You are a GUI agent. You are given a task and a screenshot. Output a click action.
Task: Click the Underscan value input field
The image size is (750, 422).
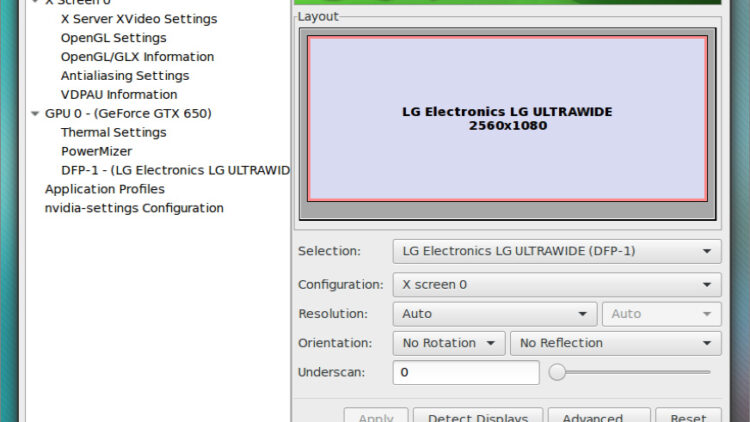click(465, 373)
